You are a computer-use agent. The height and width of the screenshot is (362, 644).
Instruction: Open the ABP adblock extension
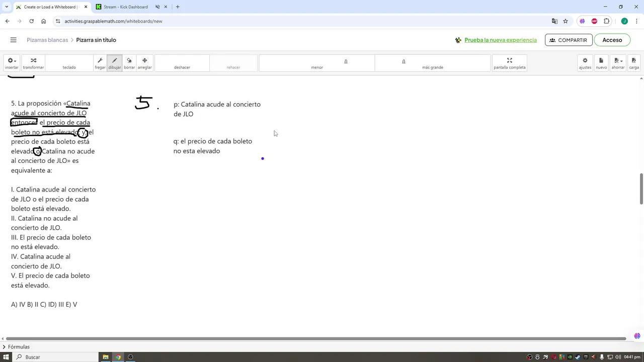(594, 21)
